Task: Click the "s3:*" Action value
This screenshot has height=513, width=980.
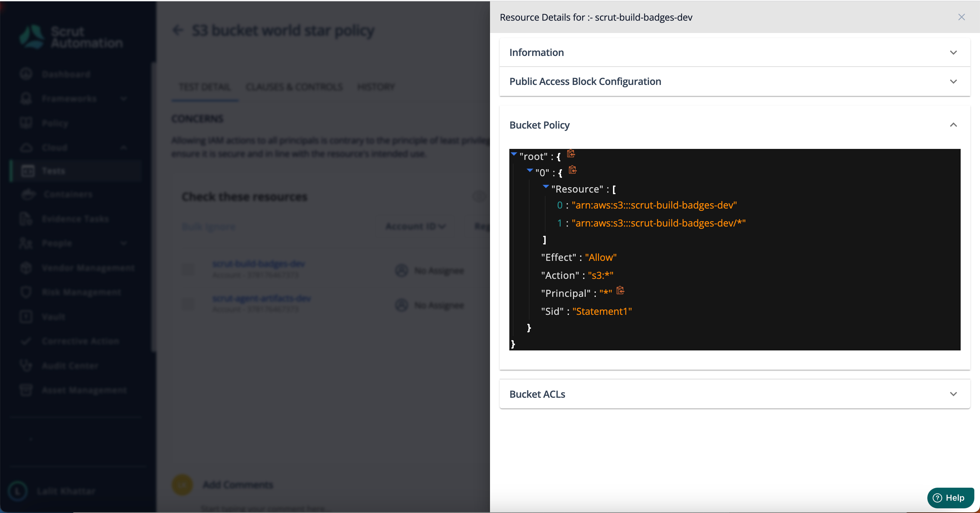Action: (601, 275)
